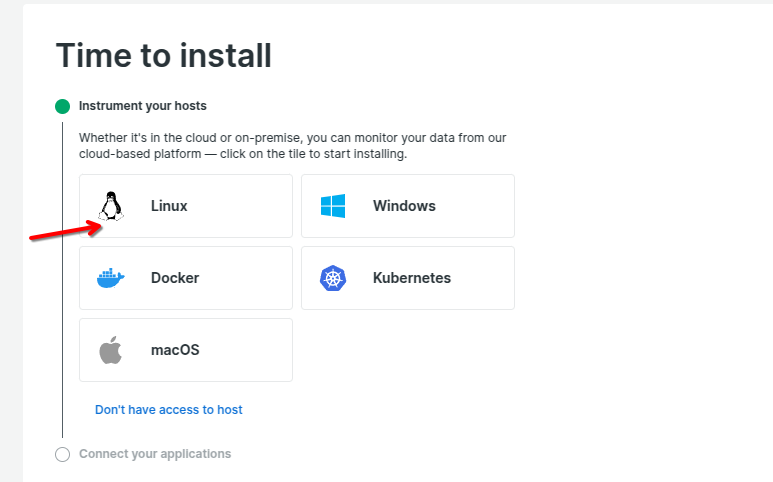Pick the Windows tile label

click(404, 206)
